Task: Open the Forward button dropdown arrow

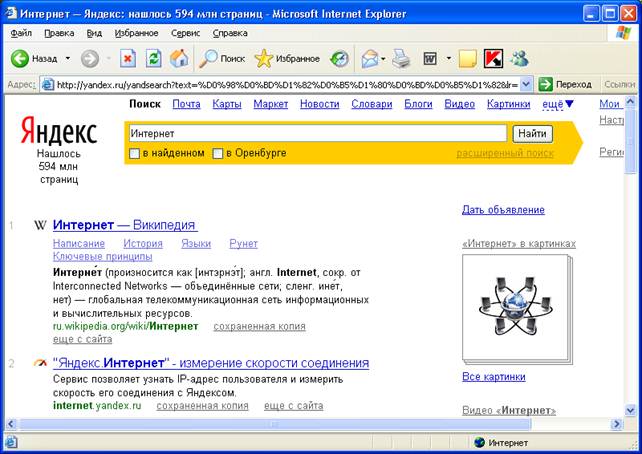Action: click(109, 59)
